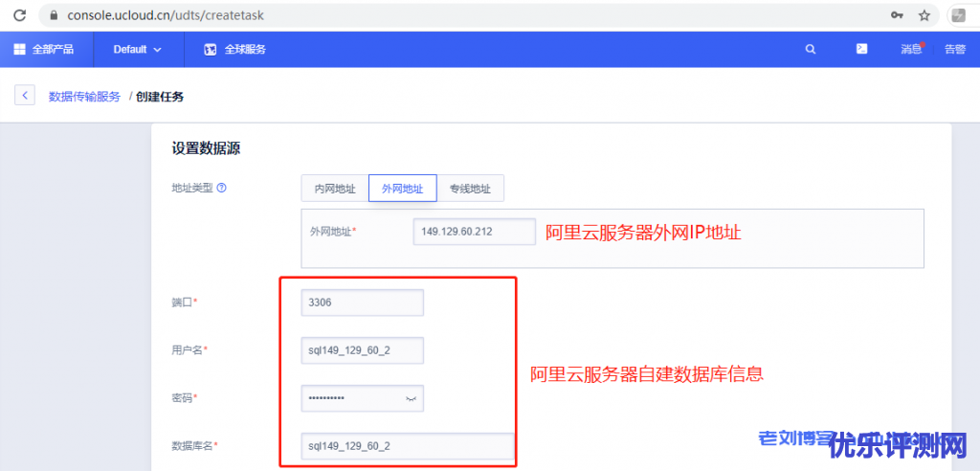Image resolution: width=980 pixels, height=471 pixels.
Task: Open search using the magnifier icon
Action: [x=811, y=49]
